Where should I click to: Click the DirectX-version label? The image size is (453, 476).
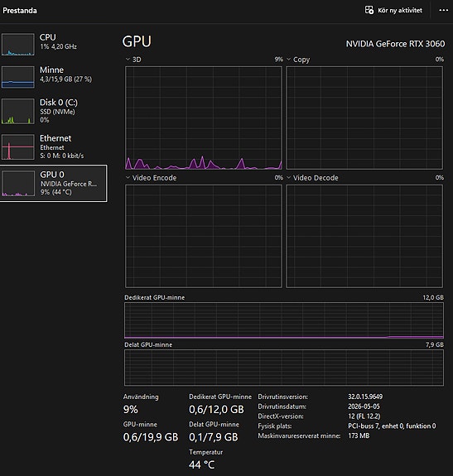click(281, 416)
